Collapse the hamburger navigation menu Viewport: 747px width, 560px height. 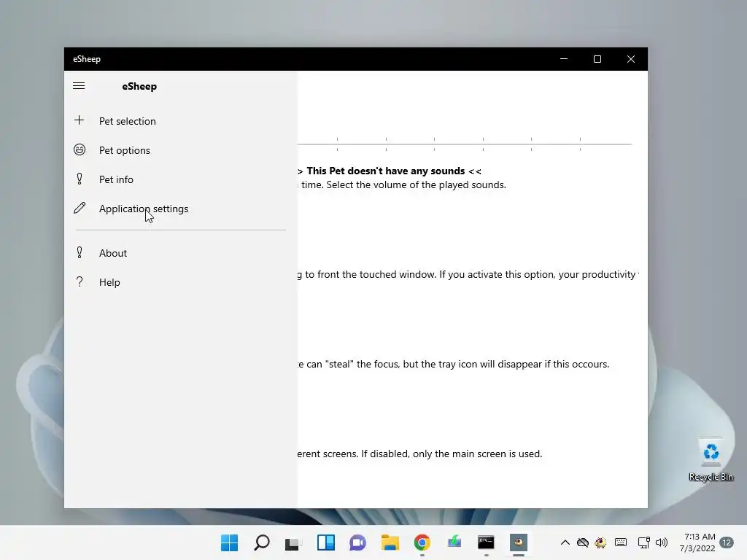point(79,86)
